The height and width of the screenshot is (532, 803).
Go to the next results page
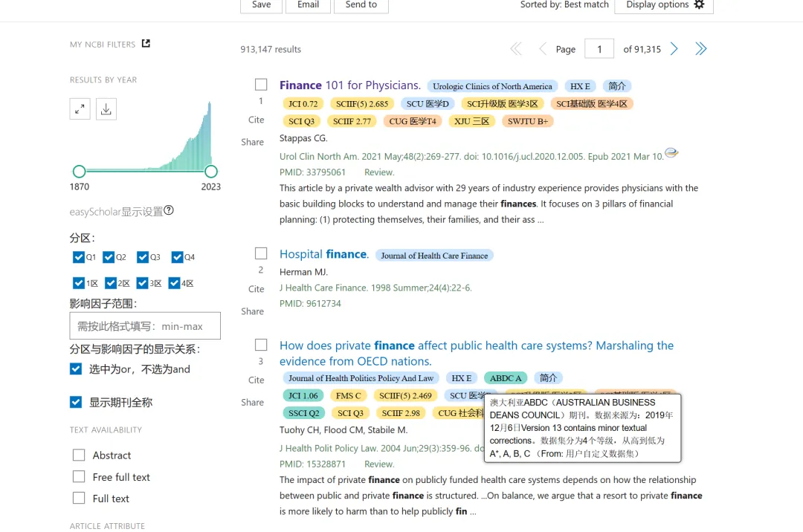coord(674,49)
